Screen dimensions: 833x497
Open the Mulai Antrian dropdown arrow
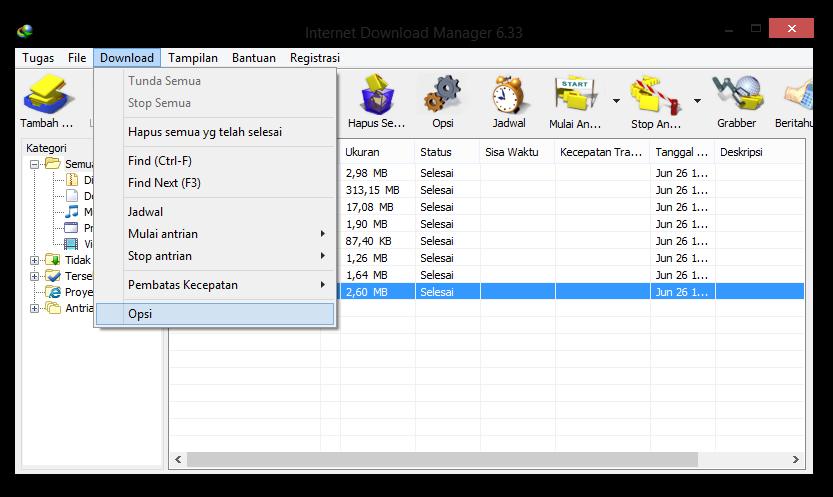pyautogui.click(x=616, y=100)
